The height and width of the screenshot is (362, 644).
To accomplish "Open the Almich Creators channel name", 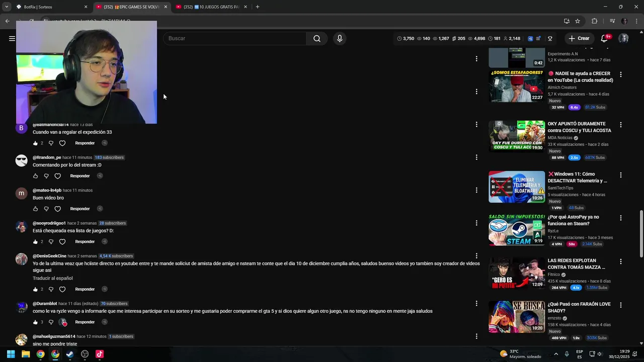I will point(562,87).
